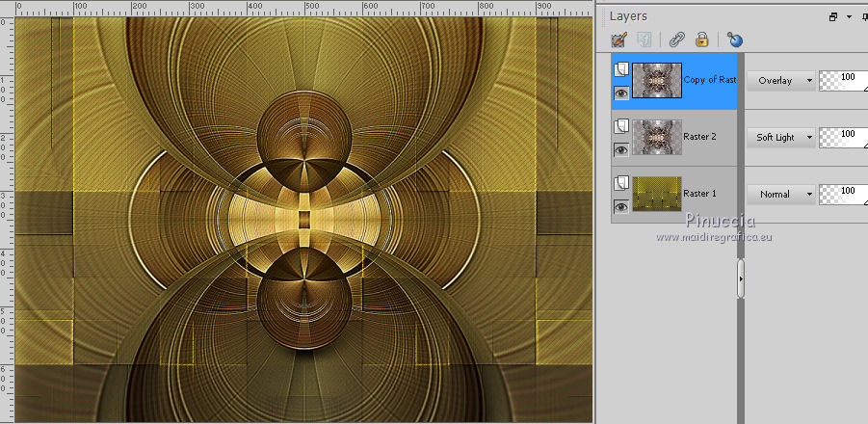
Task: Open the Normal blend mode dropdown
Action: click(779, 195)
